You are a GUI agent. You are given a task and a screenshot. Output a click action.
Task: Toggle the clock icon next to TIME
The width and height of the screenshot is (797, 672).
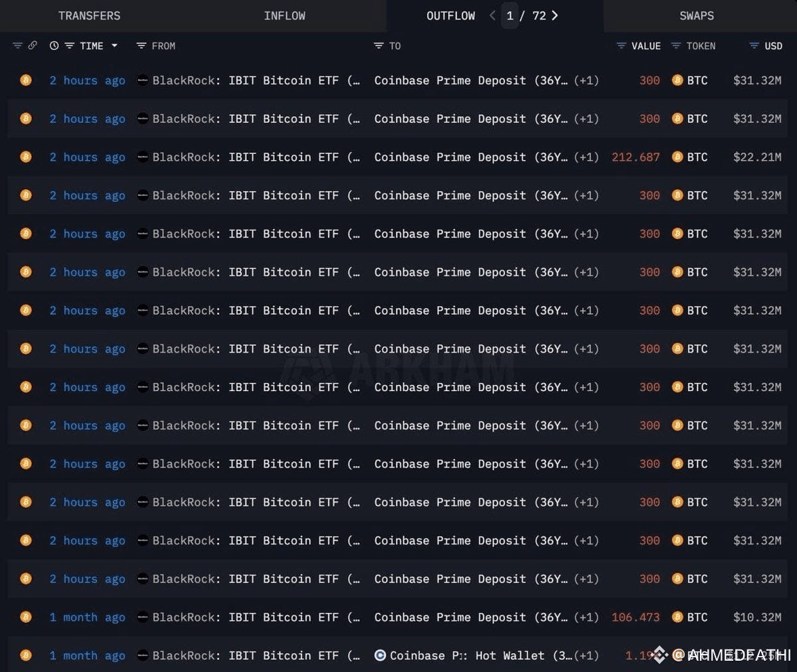tap(54, 46)
